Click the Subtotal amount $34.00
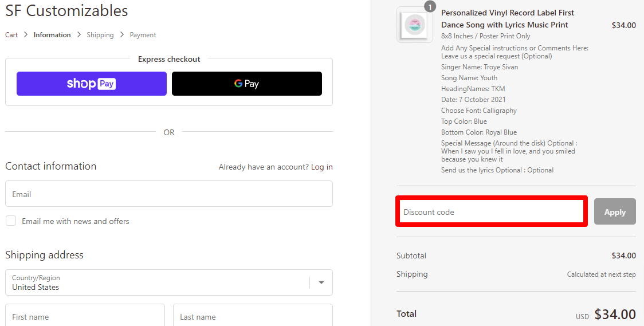 623,256
